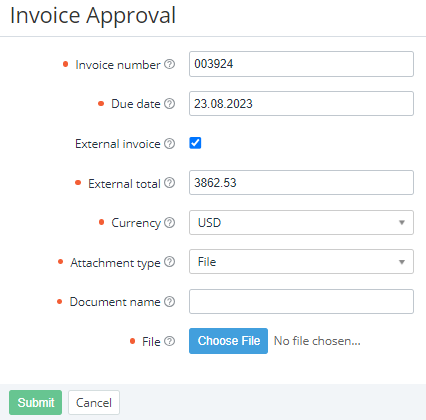This screenshot has width=426, height=420.
Task: Click question mark icon beside Currency
Action: [170, 222]
